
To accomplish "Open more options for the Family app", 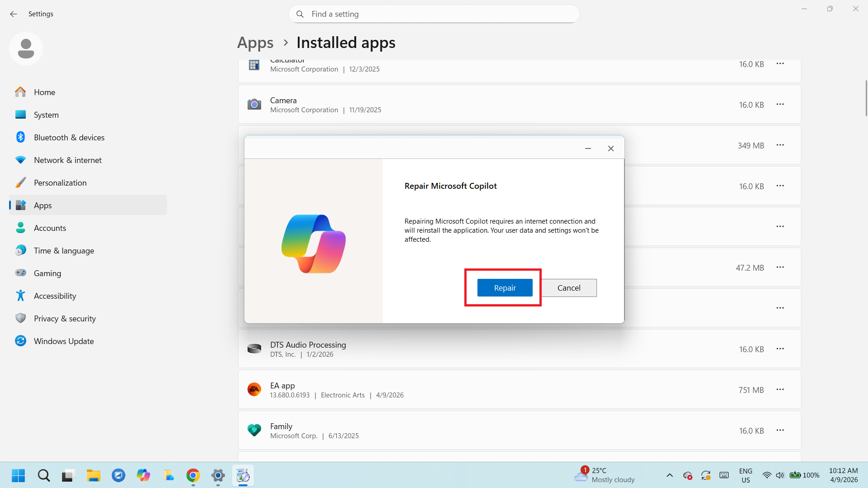I will [780, 431].
